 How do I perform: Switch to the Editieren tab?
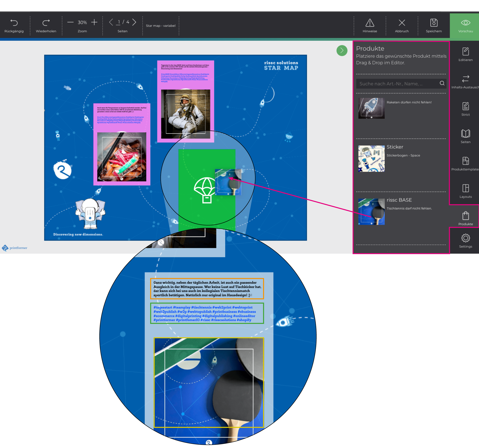coord(465,51)
